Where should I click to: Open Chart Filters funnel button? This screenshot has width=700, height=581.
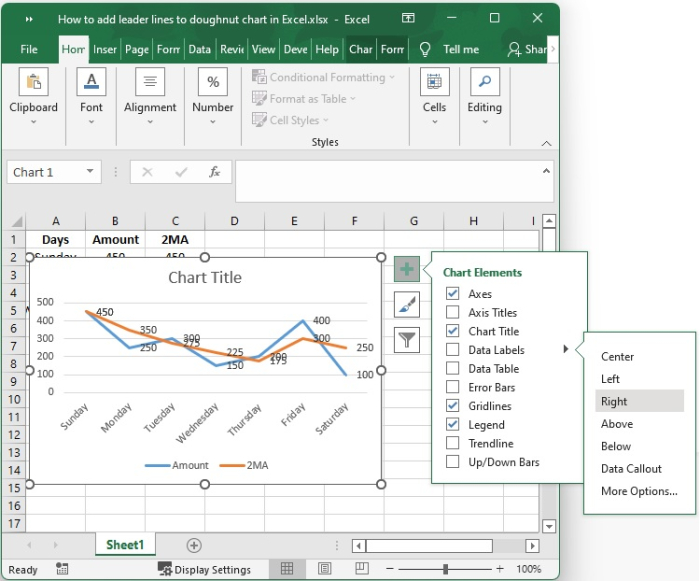pos(407,340)
